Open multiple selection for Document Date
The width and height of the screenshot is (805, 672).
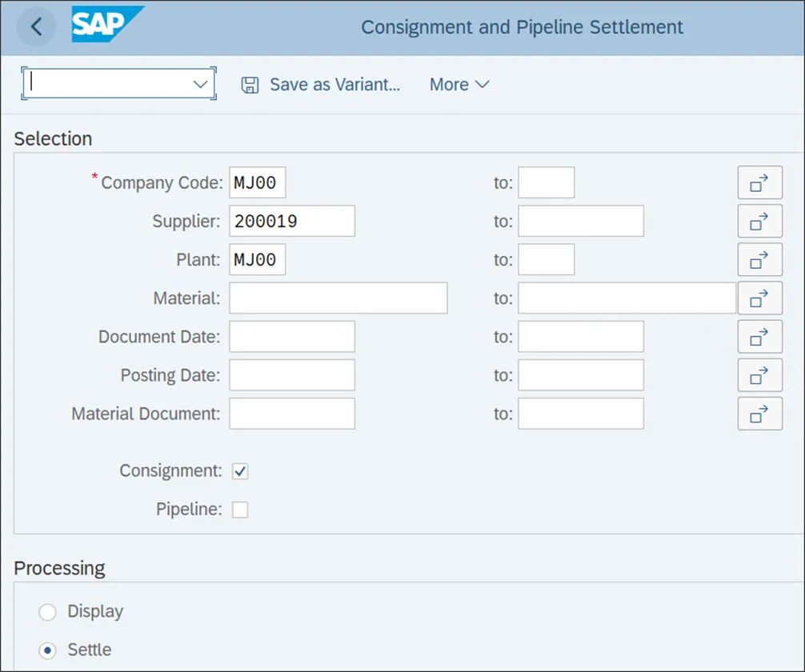759,337
